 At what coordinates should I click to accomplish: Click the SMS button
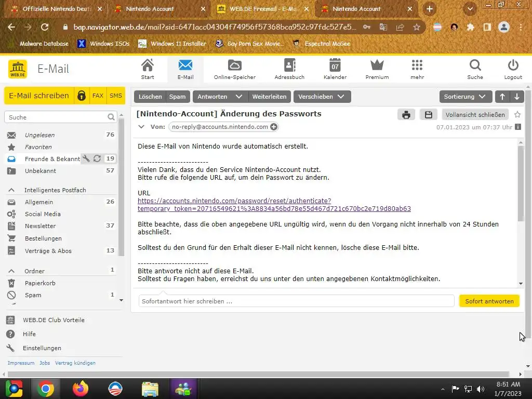[116, 96]
